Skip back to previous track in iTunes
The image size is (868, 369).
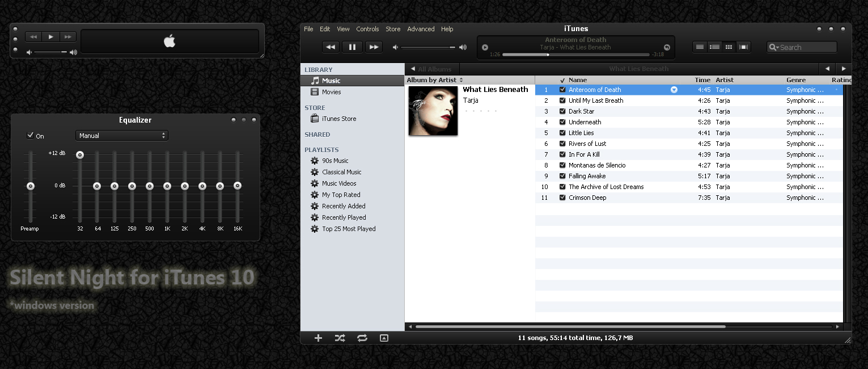click(x=331, y=47)
